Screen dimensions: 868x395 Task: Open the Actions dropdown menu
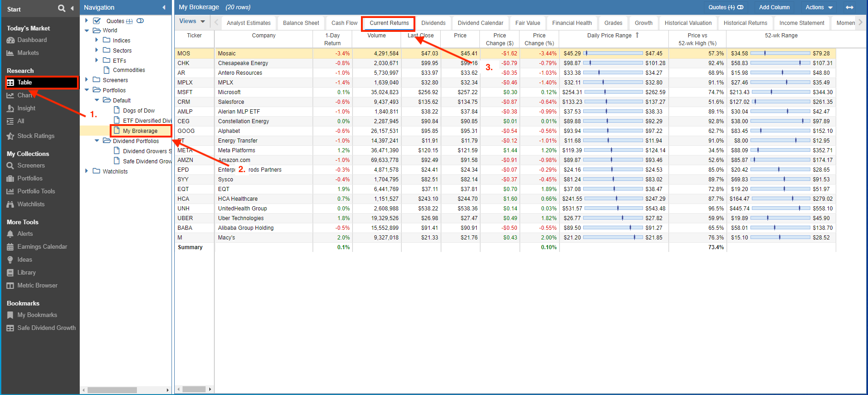click(819, 7)
